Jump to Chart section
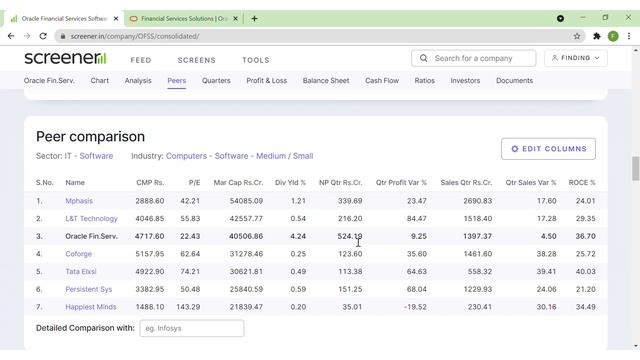Screen dimensions: 640x360 (100, 80)
